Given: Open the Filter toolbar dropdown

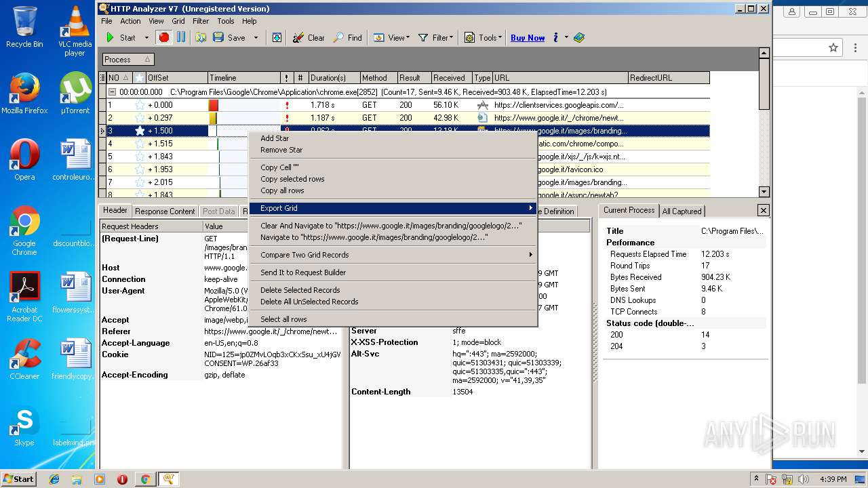Looking at the screenshot, I should pos(435,38).
